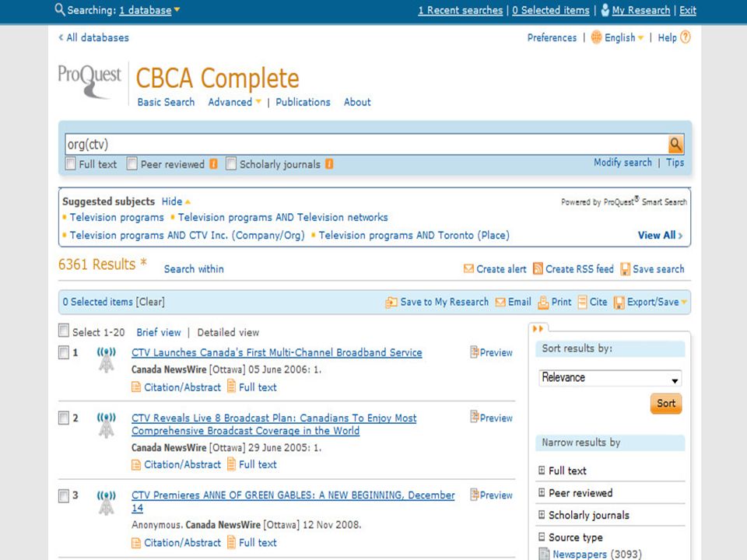747x560 pixels.
Task: Switch to Detailed view
Action: pyautogui.click(x=228, y=332)
